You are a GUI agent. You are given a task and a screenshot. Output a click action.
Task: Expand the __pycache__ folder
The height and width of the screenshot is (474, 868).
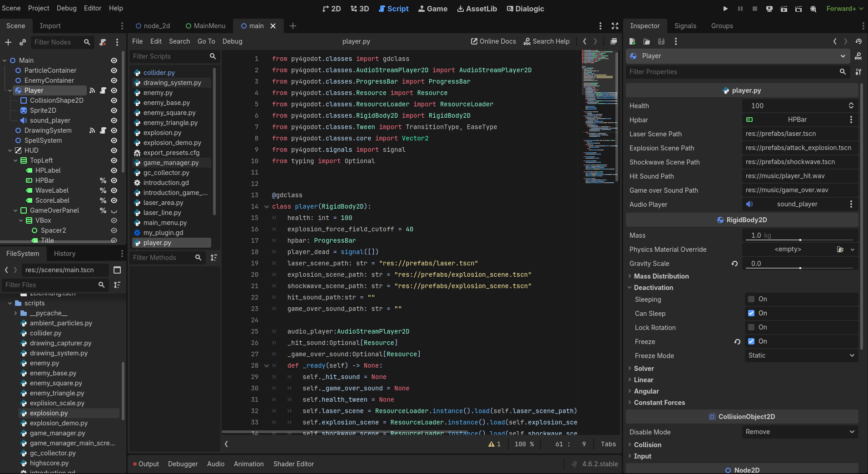[15, 313]
